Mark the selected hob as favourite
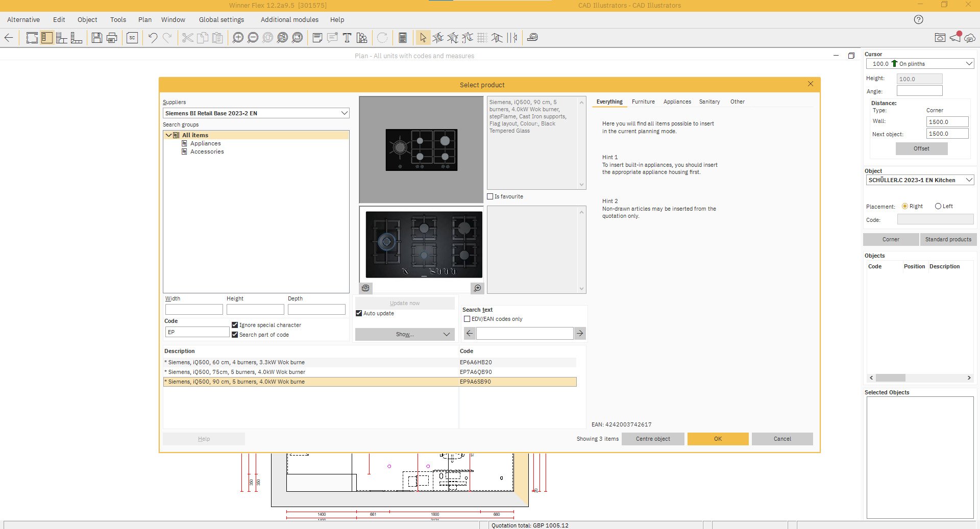 click(491, 196)
